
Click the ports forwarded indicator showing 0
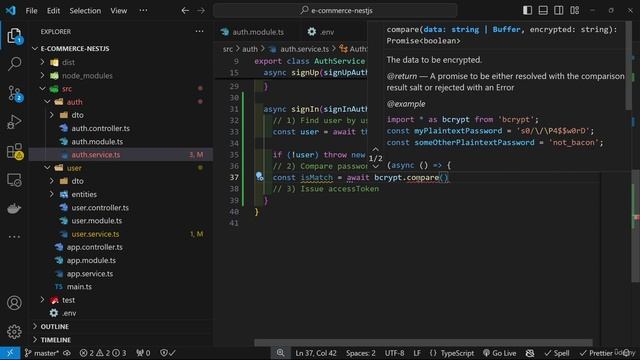(x=143, y=353)
